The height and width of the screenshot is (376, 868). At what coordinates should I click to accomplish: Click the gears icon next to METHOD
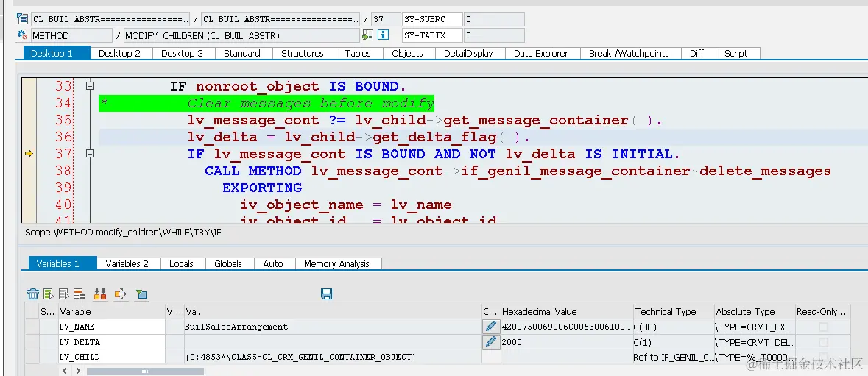pos(22,35)
